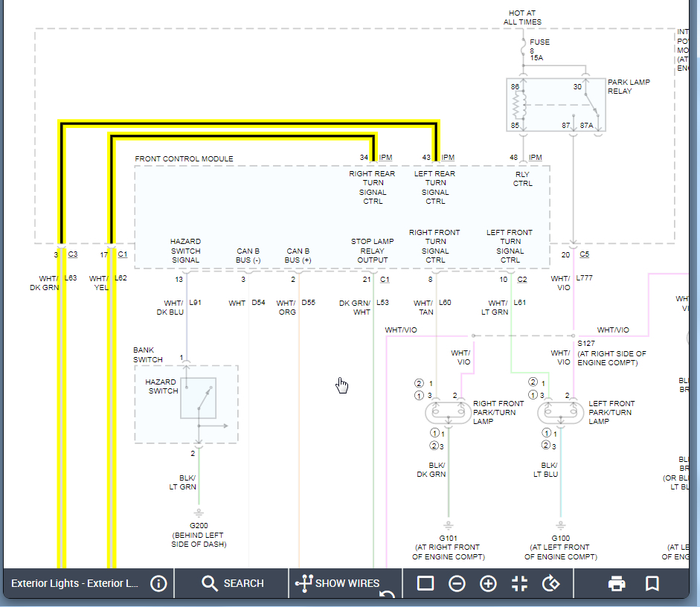Select the zoom-to-area rectangle tool
This screenshot has width=700, height=607.
coord(426,583)
